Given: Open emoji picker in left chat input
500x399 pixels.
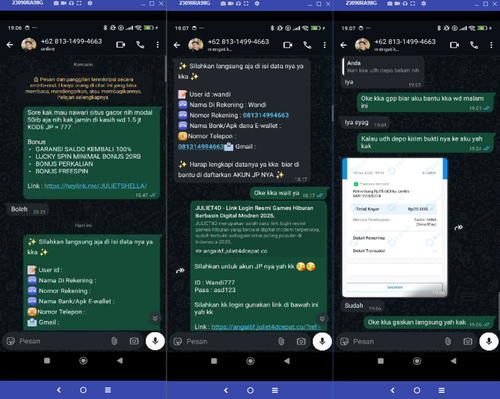Looking at the screenshot, I should pos(11,341).
